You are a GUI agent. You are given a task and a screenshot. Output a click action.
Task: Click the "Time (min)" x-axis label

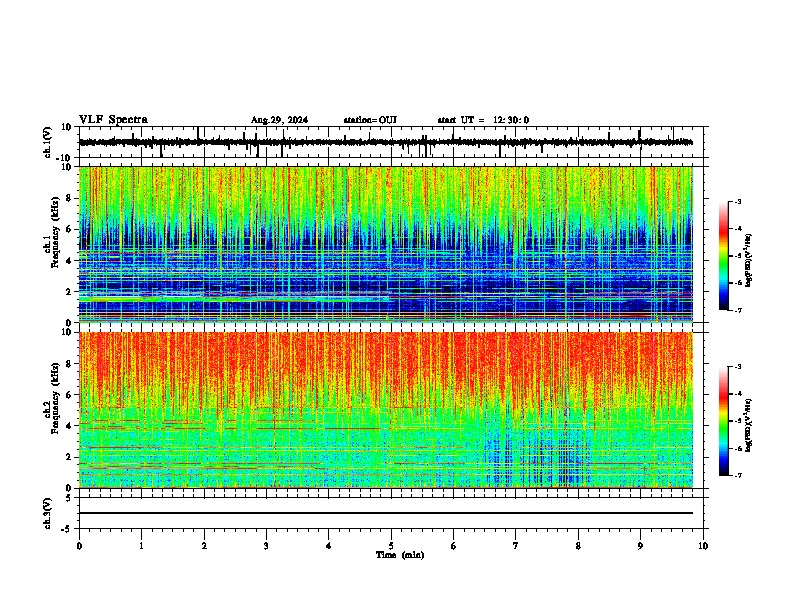tap(400, 555)
